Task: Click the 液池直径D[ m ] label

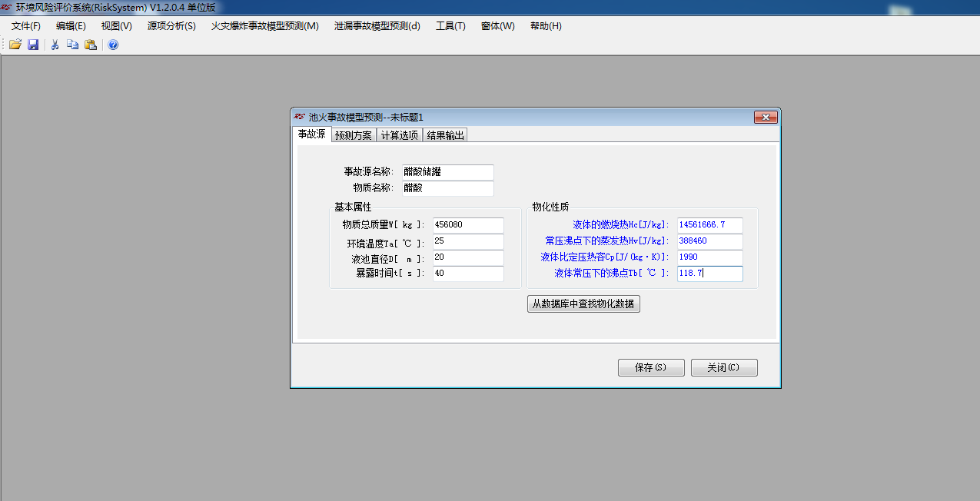Action: click(x=387, y=259)
